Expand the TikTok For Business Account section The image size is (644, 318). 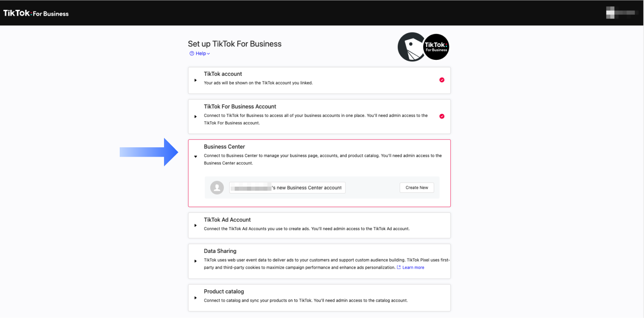click(x=195, y=117)
